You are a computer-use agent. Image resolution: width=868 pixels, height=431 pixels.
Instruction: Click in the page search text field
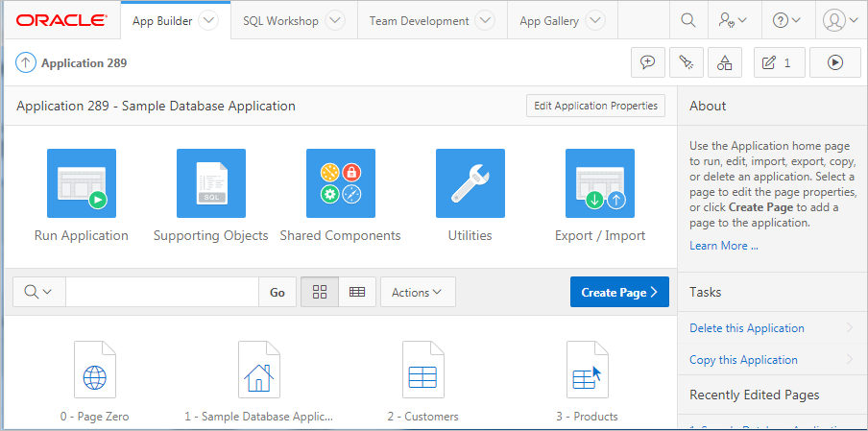(x=161, y=292)
